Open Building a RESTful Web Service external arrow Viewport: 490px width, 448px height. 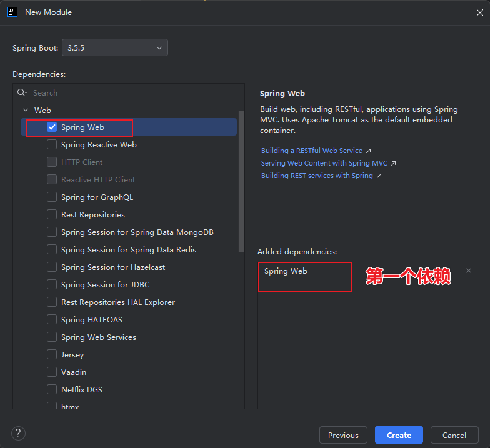(x=369, y=151)
